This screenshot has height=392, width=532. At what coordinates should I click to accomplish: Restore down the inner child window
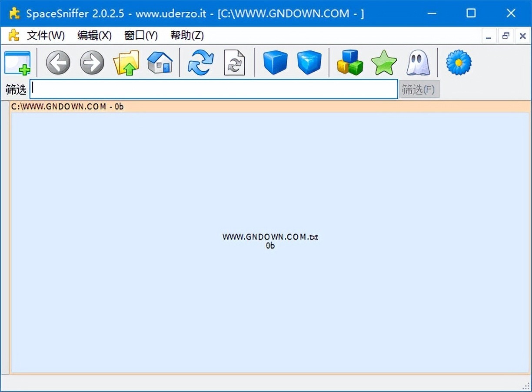[505, 37]
